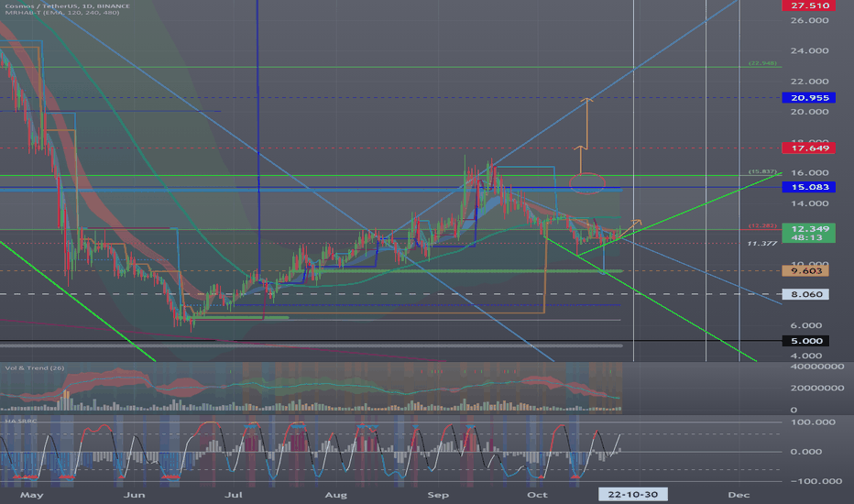Click the Jul label on time axis
This screenshot has height=504, width=854.
234,495
